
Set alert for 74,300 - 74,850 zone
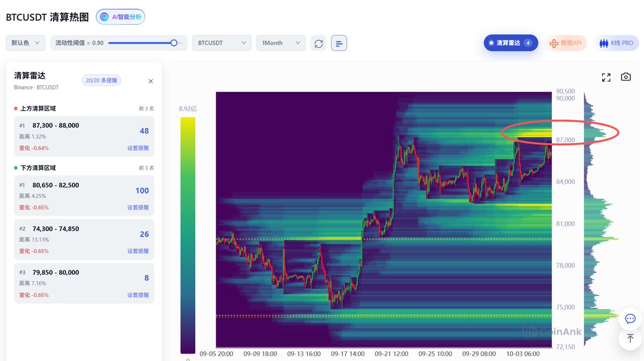pos(138,251)
